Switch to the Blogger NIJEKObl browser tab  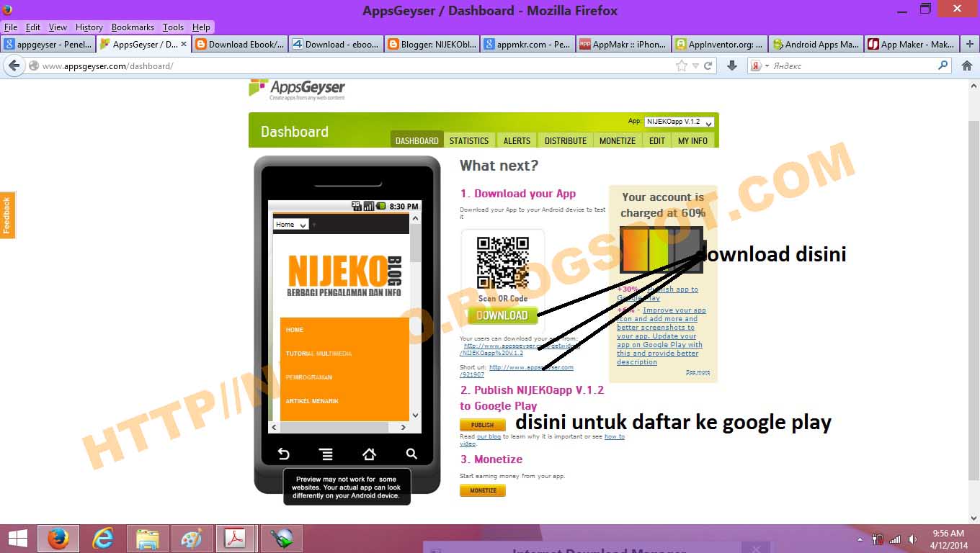pos(432,44)
